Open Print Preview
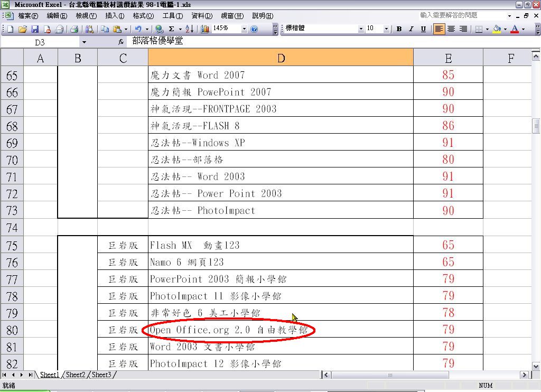 (89, 29)
